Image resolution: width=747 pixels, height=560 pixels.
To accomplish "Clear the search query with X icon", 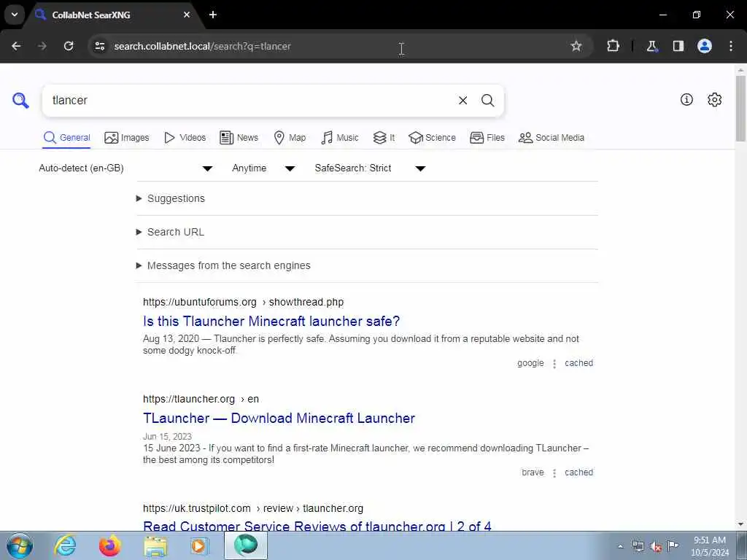I will 462,101.
